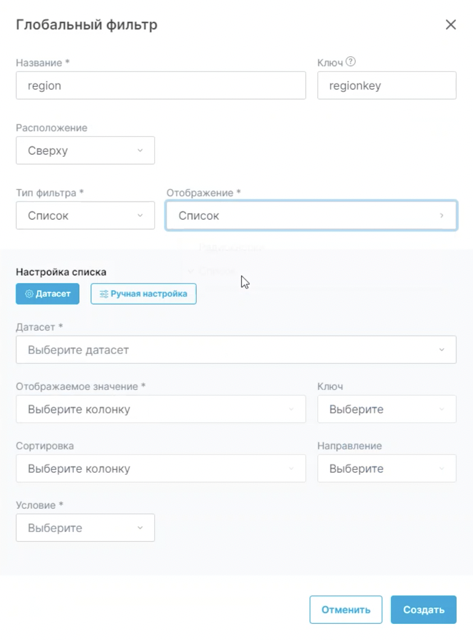
Task: Click the Создать button
Action: coord(424,610)
